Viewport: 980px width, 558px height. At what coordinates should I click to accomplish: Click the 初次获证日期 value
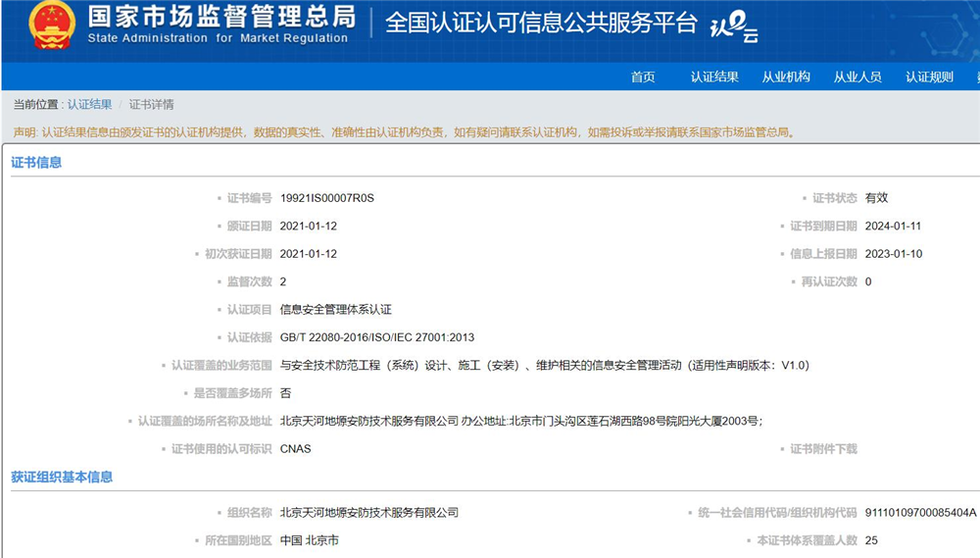click(x=308, y=253)
